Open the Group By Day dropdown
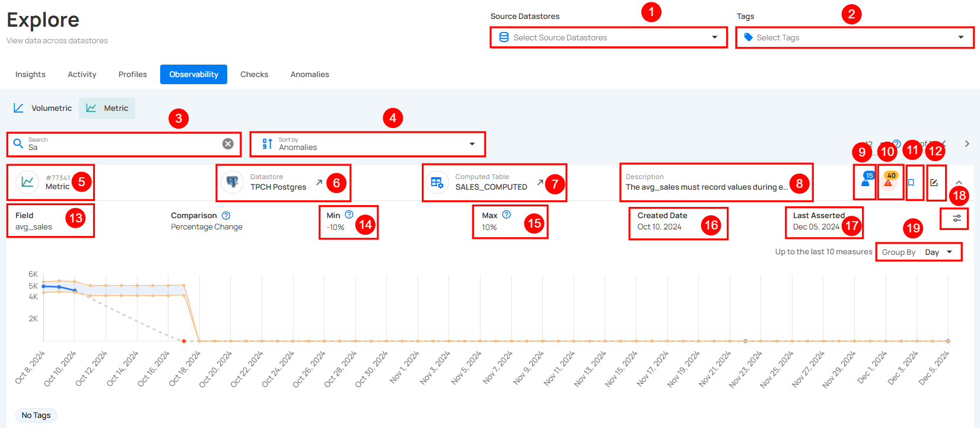The width and height of the screenshot is (980, 428). click(918, 252)
